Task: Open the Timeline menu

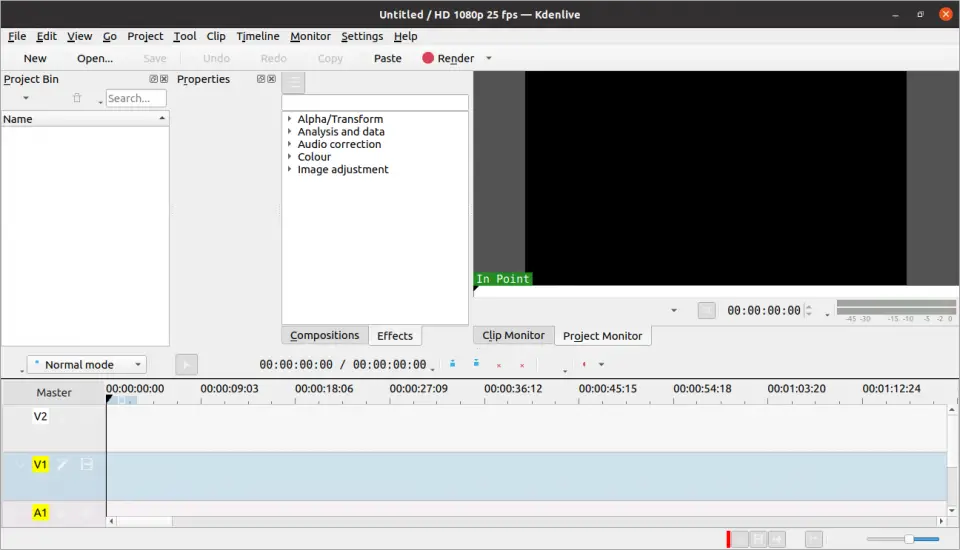Action: 258,36
